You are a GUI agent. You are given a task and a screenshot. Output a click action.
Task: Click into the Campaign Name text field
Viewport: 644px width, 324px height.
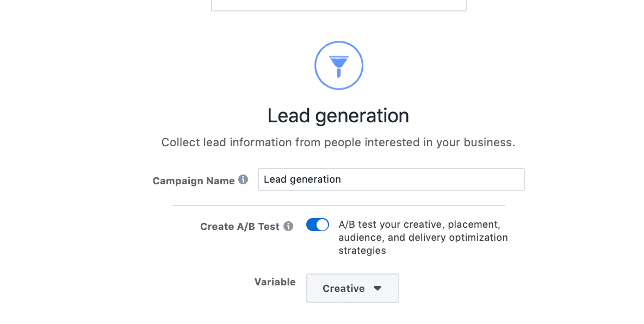(391, 179)
